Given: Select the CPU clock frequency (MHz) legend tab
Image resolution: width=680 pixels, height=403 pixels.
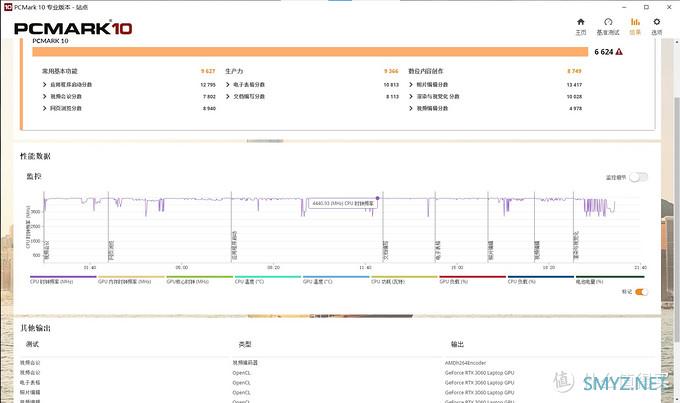Looking at the screenshot, I should pos(63,280).
